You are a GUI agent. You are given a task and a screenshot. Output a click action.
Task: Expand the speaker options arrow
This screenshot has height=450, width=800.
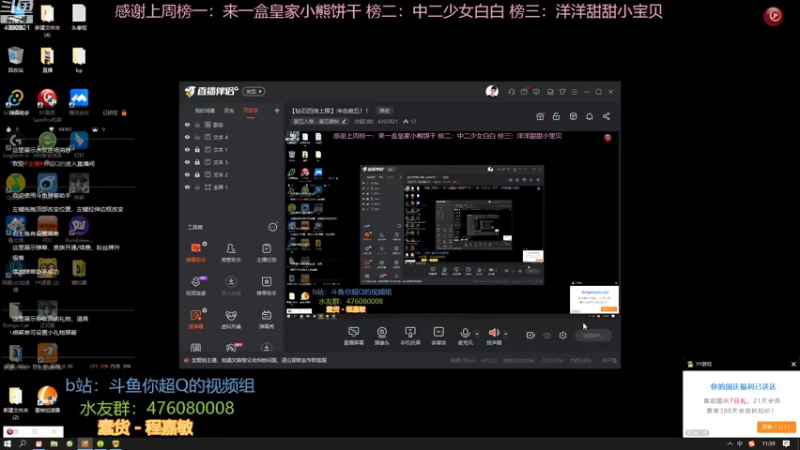[x=506, y=334]
